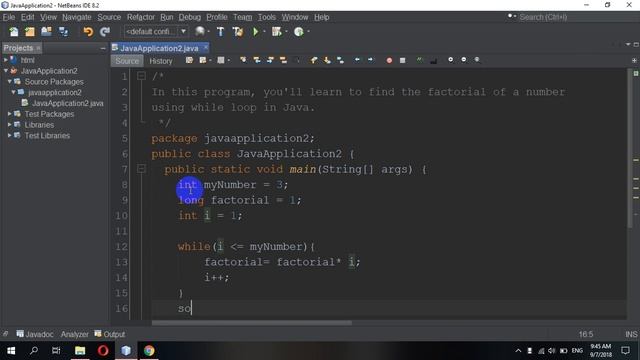Open Windows Start menu

11,351
